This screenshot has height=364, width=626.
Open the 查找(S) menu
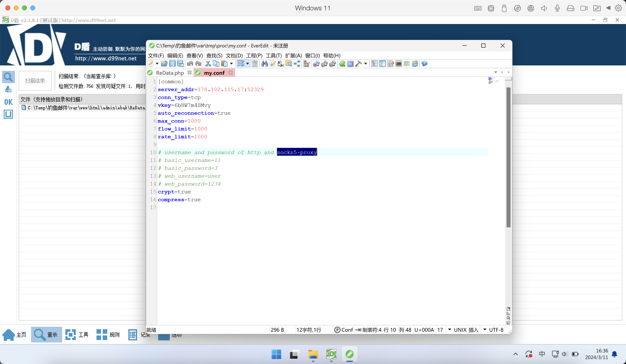click(214, 56)
